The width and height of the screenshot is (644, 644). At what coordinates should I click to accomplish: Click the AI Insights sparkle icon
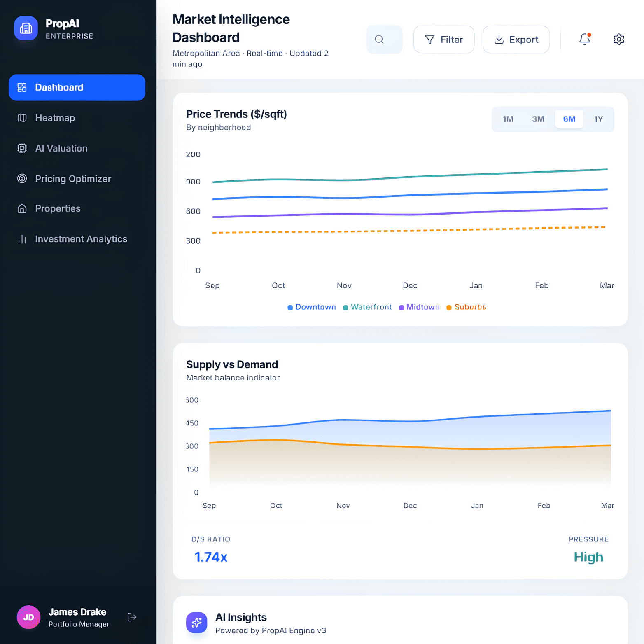(196, 623)
